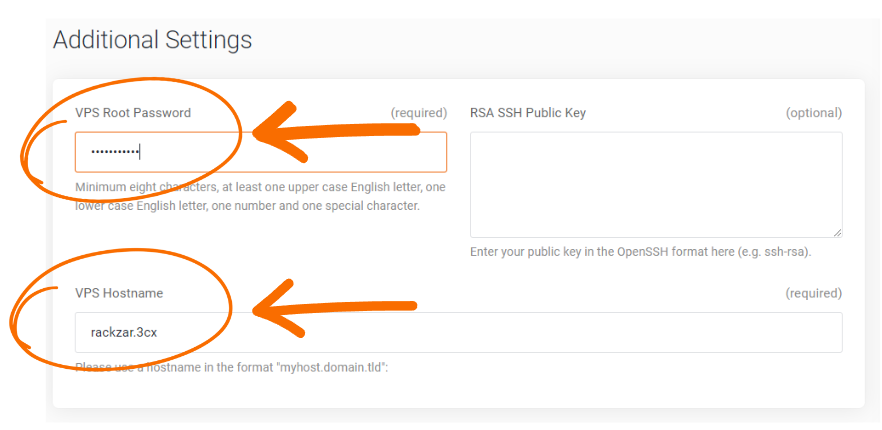
Task: Click the orange arrow pointing at hostname field
Action: (x=335, y=308)
